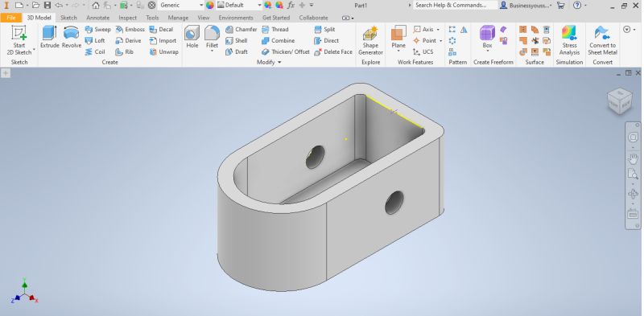Click the Direct edit tool
Image resolution: width=644 pixels, height=316 pixels.
pos(326,41)
